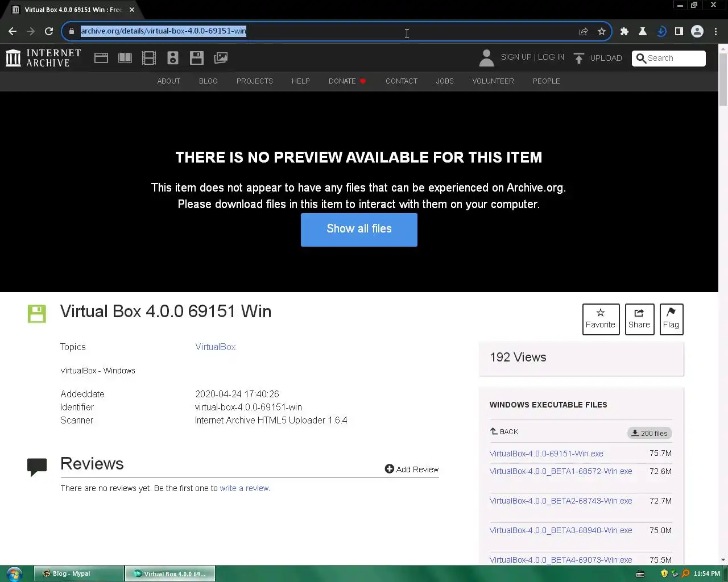The height and width of the screenshot is (582, 728).
Task: Download VirtualBox-4.0.0_BETA4-69073-Win.exe
Action: click(561, 560)
